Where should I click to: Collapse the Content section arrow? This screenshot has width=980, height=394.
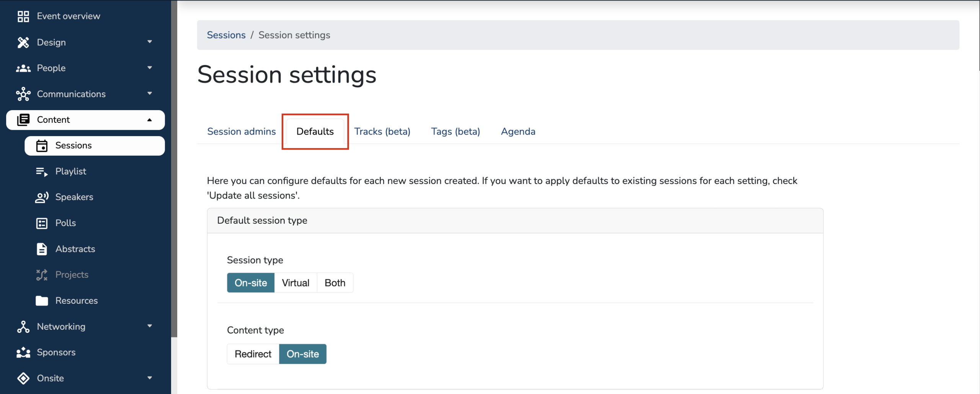coord(150,120)
